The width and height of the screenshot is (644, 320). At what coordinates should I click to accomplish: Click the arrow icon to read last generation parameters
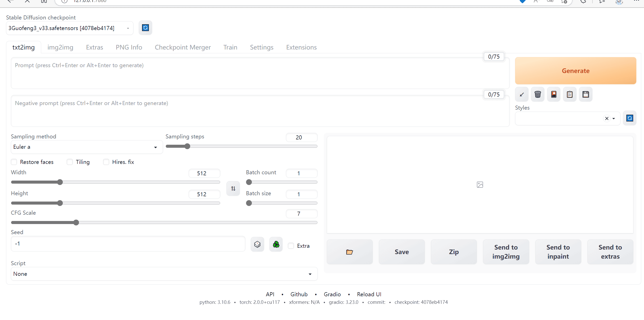522,94
